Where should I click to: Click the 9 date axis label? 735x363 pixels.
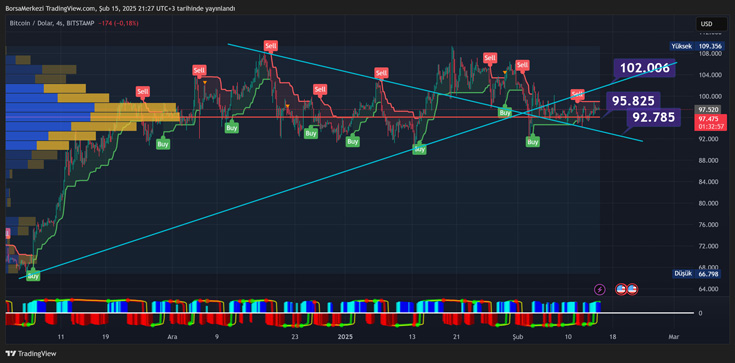(216, 337)
